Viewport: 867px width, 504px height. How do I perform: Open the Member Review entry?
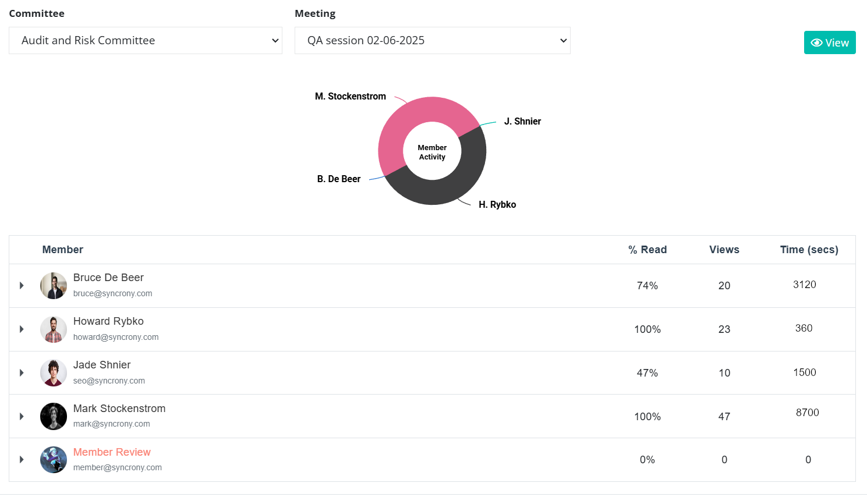point(112,452)
